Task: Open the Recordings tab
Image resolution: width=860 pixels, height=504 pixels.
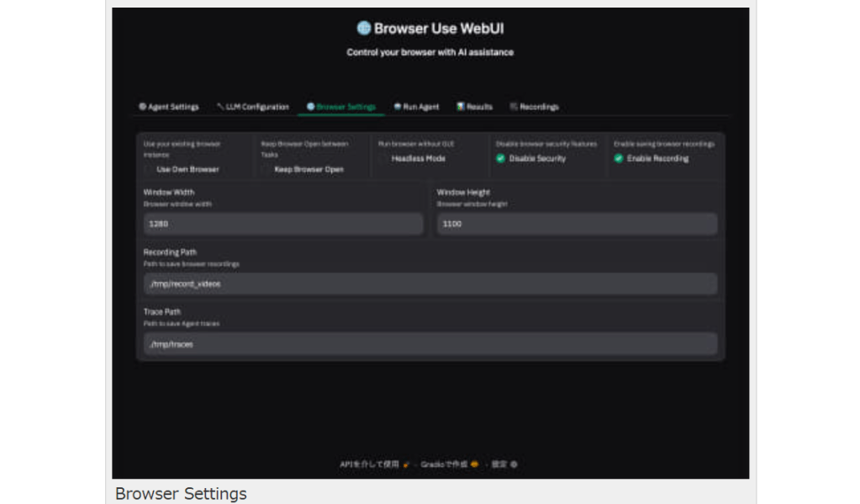Action: pyautogui.click(x=535, y=108)
